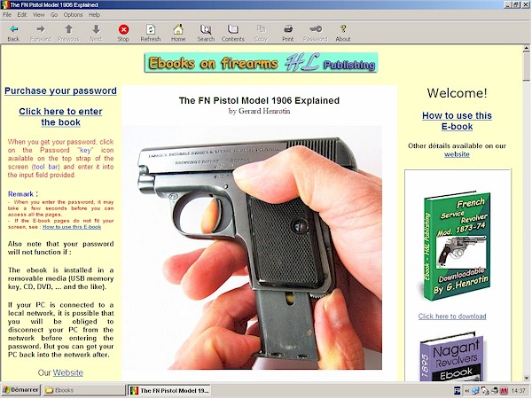This screenshot has height=399, width=532.
Task: Click the Next down-arrow icon
Action: click(x=96, y=33)
